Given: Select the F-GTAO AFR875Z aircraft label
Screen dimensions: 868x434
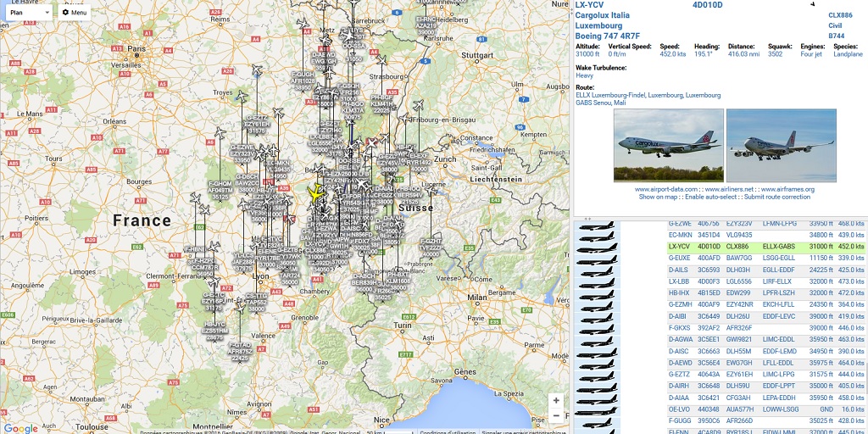Looking at the screenshot, I should click(x=240, y=351).
